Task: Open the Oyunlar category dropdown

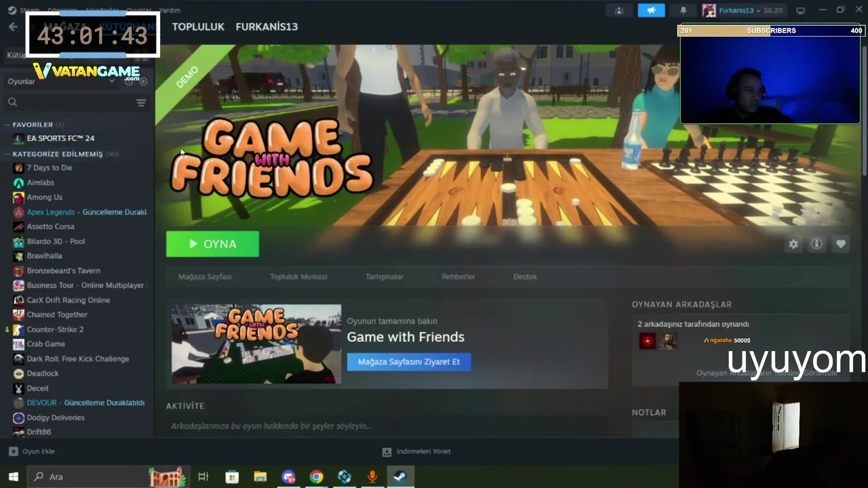Action: coord(61,81)
